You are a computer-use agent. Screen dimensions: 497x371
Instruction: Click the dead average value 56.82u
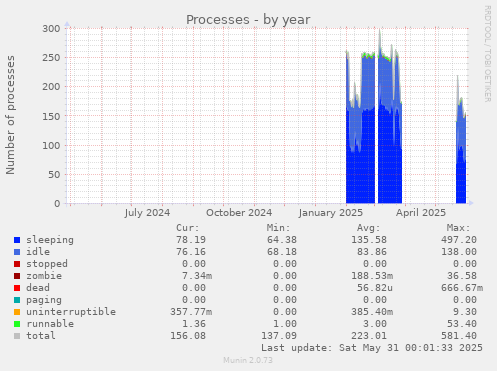(x=375, y=288)
